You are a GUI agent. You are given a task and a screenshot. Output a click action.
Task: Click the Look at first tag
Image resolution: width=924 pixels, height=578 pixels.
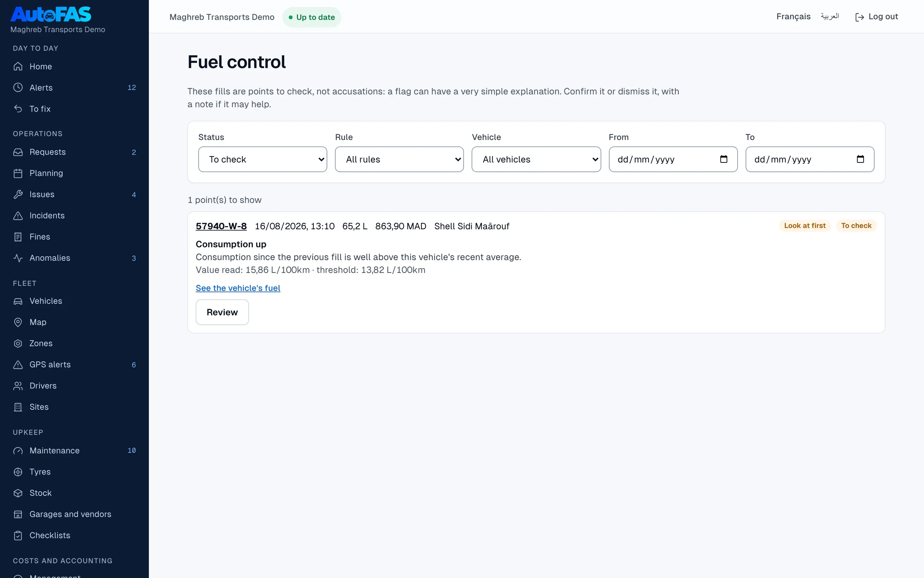(x=805, y=226)
